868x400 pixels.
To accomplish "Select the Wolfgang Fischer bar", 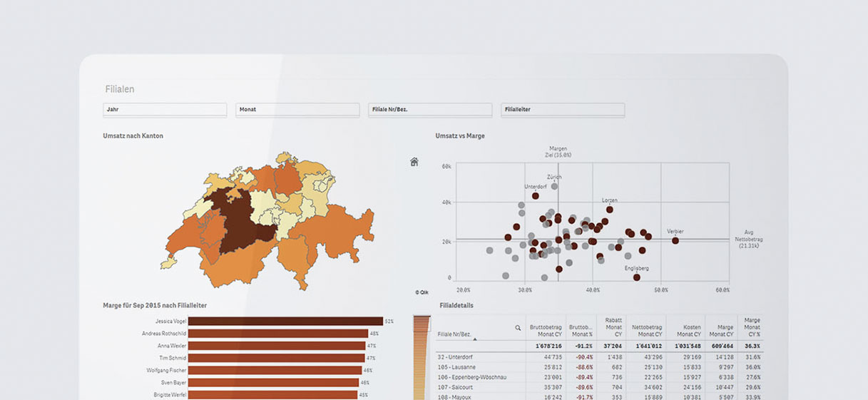I will tap(275, 370).
